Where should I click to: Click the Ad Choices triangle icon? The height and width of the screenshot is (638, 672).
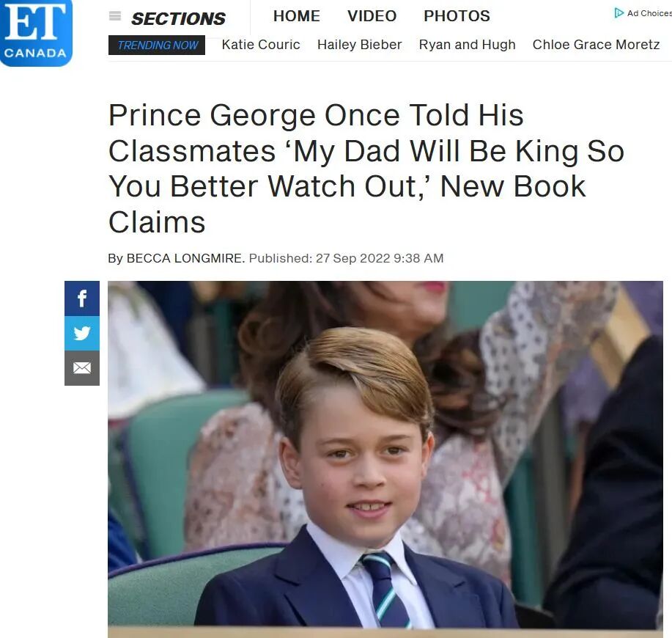click(619, 13)
